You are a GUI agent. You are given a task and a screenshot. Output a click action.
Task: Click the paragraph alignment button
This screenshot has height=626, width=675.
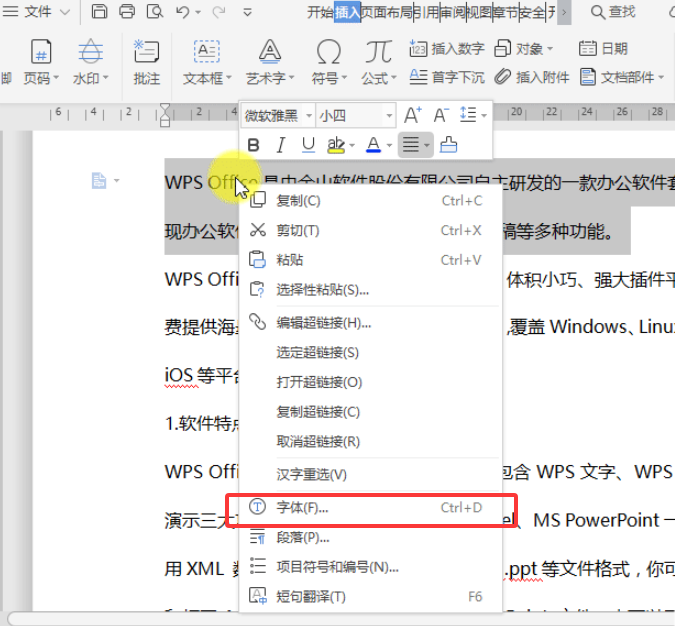[x=415, y=145]
